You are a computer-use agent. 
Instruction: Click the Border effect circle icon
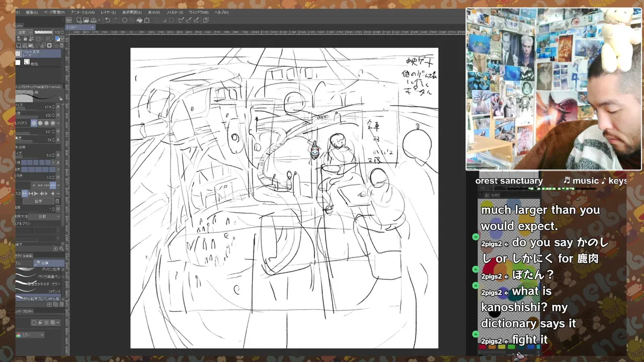[x=34, y=322]
